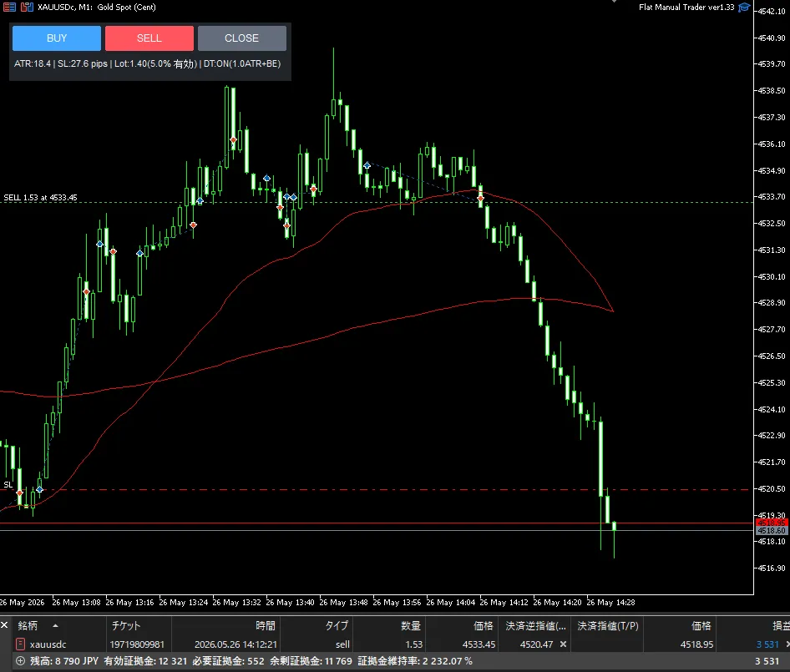Select the SL stop loss line label
The image size is (790, 672).
pos(8,485)
